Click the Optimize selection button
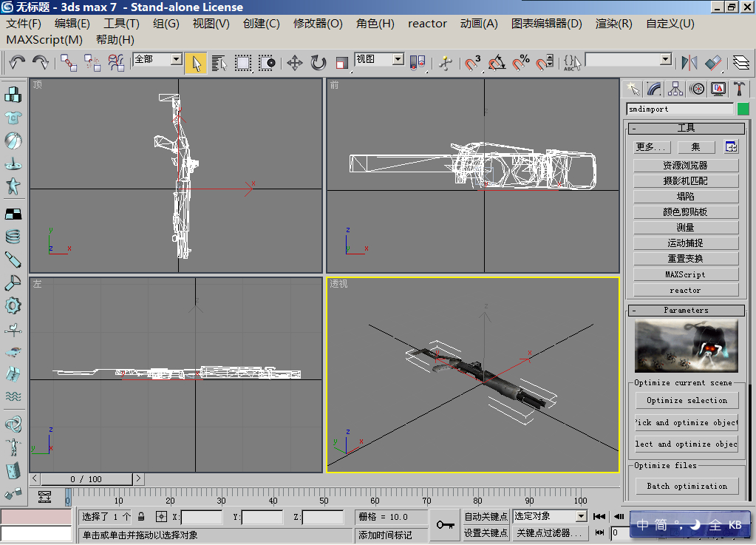The width and height of the screenshot is (756, 545). [x=687, y=400]
